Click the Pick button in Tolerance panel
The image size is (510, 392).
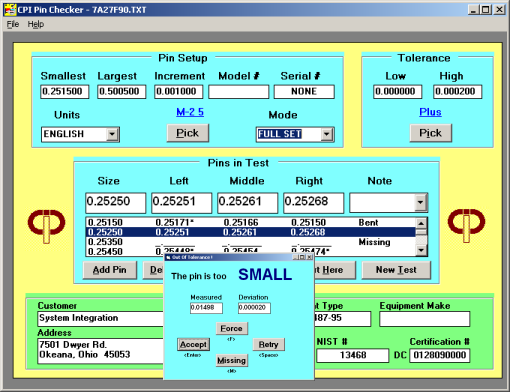coord(431,133)
